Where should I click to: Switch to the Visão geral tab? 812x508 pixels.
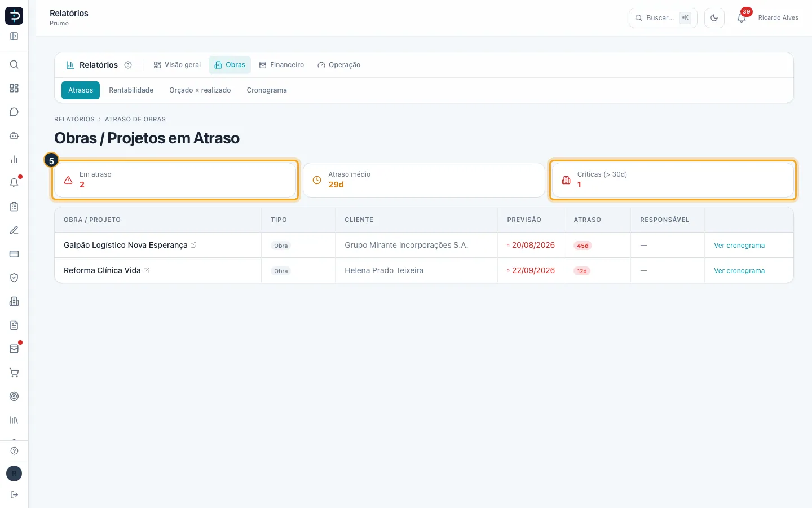point(177,65)
